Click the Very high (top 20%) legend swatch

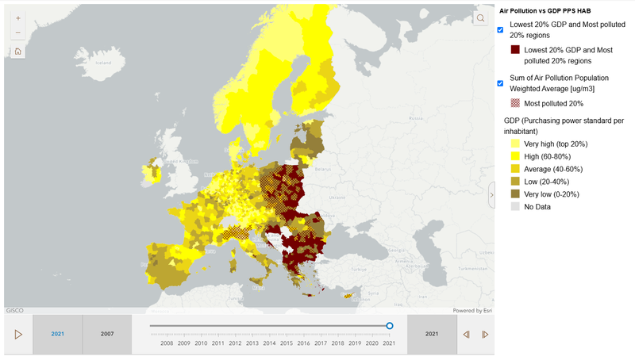click(515, 144)
